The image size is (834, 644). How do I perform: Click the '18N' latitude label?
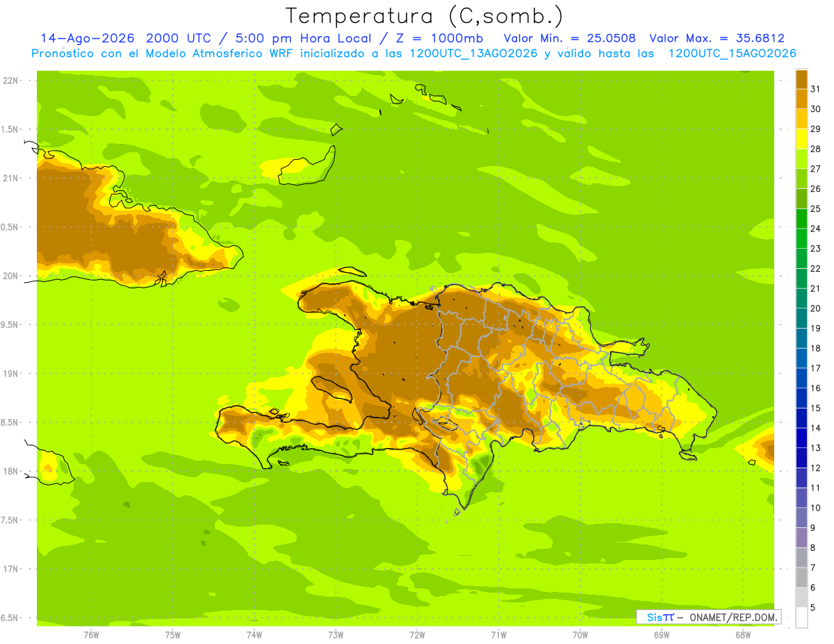(x=10, y=471)
